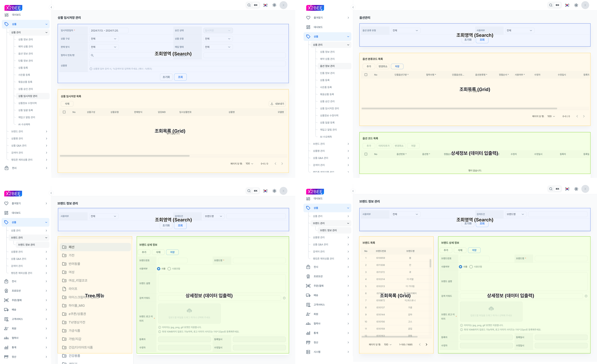Image resolution: width=597 pixels, height=364 pixels.
Task: Go to next page of 브랜드 목록 grid
Action: coord(426,345)
